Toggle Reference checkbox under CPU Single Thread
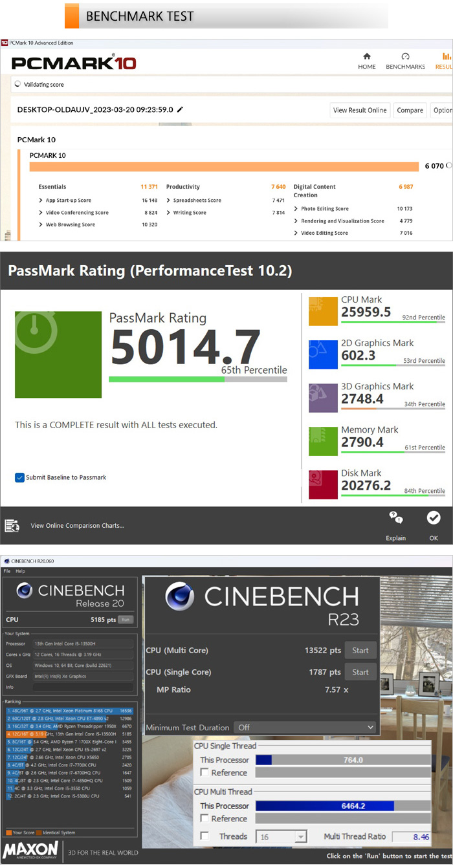The width and height of the screenshot is (453, 868). (204, 772)
